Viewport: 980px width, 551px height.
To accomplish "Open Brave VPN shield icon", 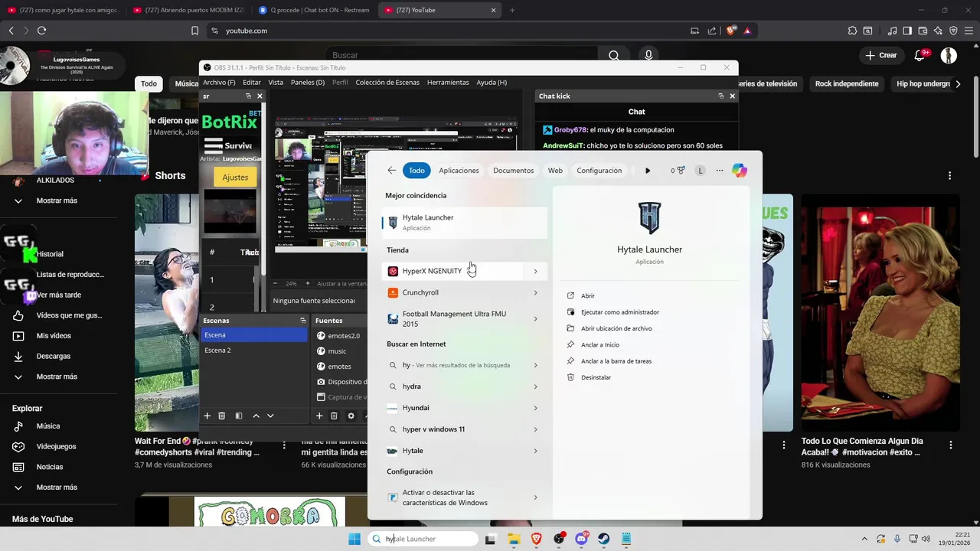I will click(953, 31).
